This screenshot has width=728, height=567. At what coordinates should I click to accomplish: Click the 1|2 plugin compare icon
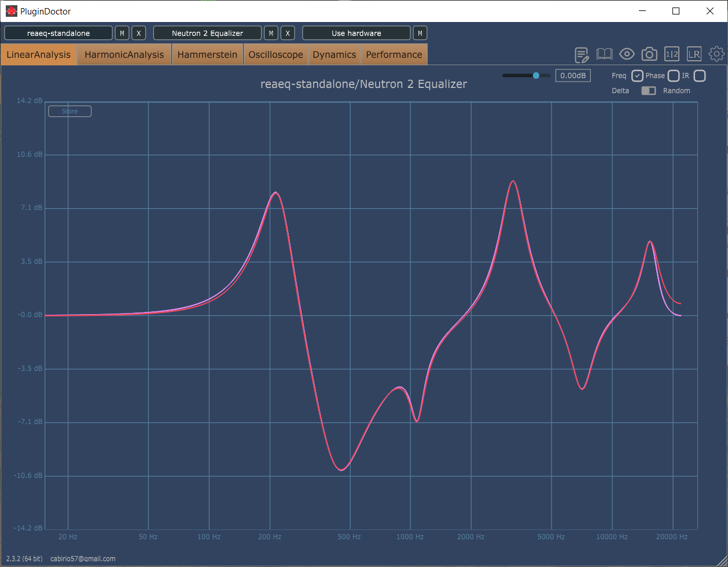pos(672,54)
